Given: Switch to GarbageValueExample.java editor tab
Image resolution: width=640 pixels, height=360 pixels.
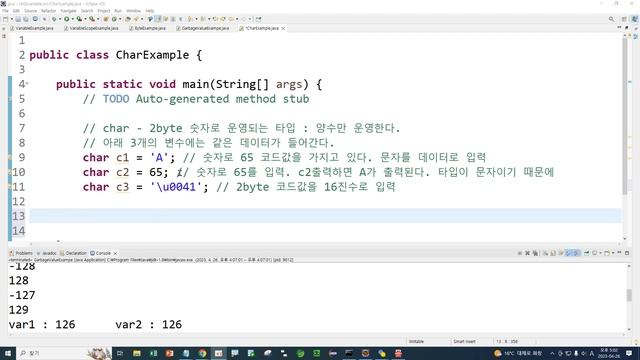Looking at the screenshot, I should (202, 28).
